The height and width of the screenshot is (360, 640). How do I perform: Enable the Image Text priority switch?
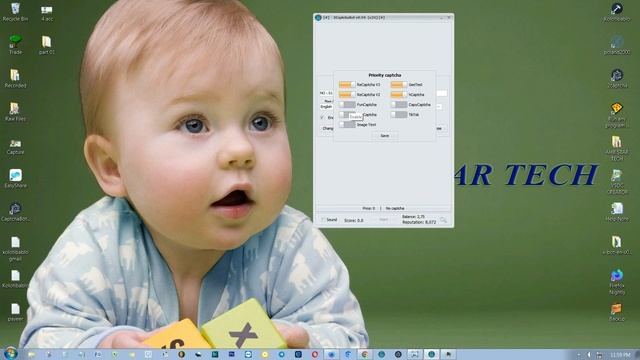(x=347, y=124)
